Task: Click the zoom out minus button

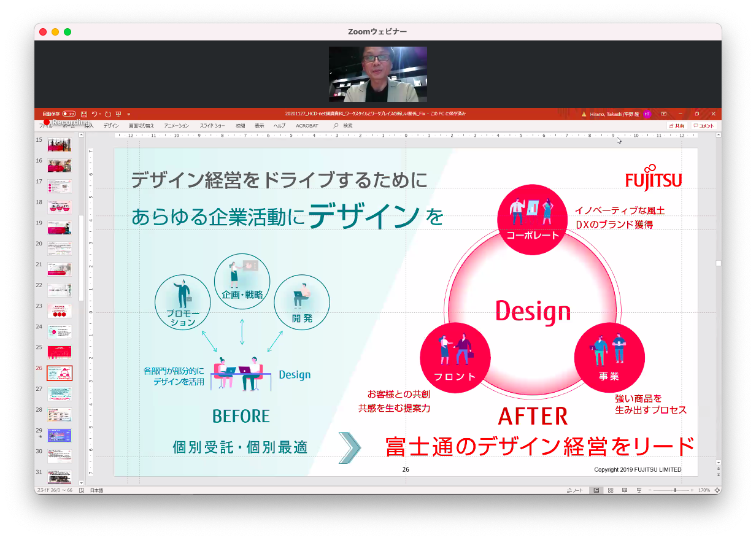Action: tap(650, 490)
